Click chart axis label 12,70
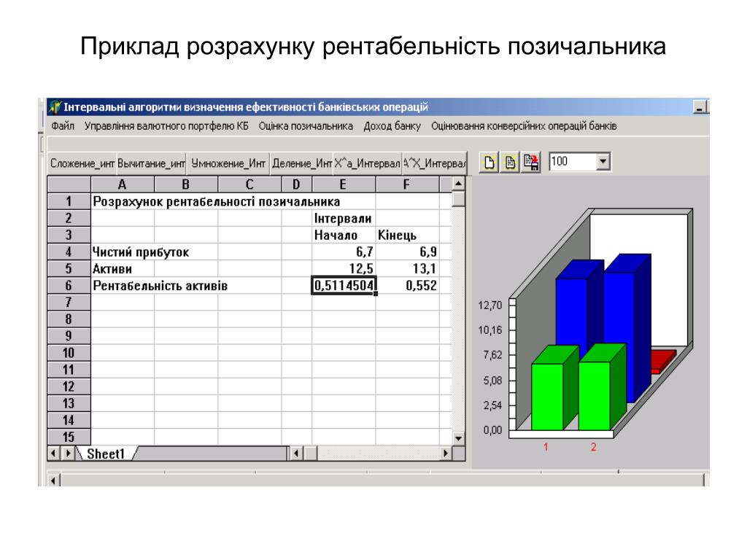The height and width of the screenshot is (560, 747). point(490,306)
